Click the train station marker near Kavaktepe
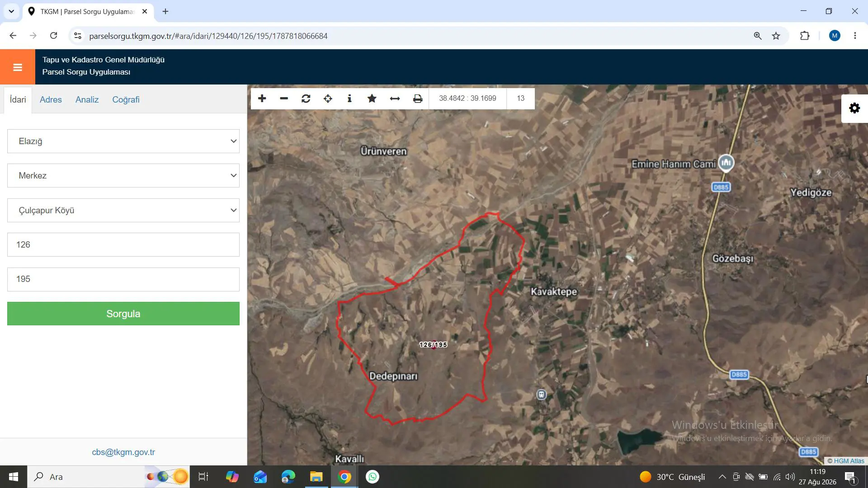 (542, 394)
